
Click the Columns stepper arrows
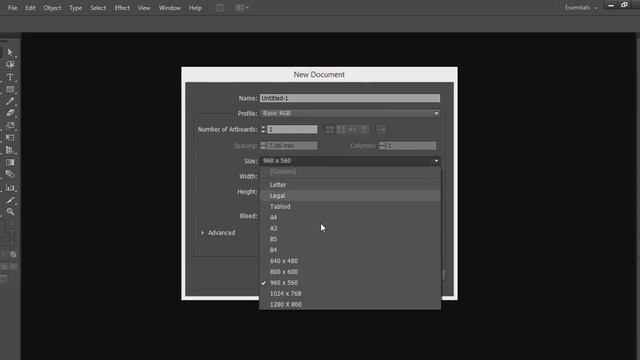click(382, 146)
